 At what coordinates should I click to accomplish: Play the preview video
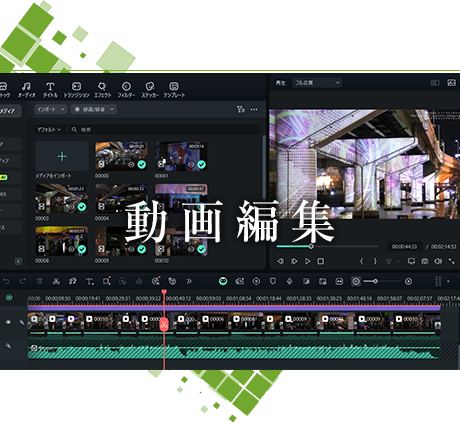pyautogui.click(x=307, y=261)
